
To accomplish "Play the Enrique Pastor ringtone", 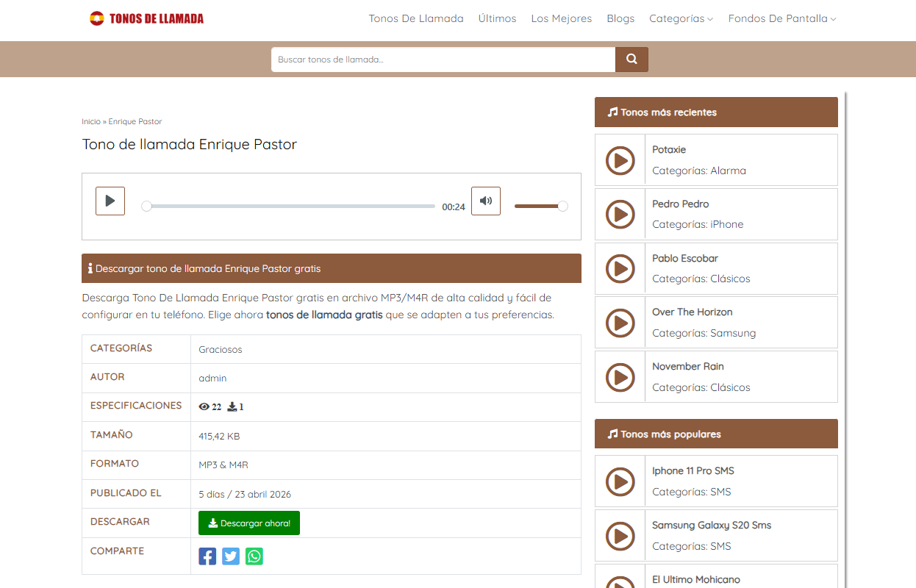I will [110, 201].
